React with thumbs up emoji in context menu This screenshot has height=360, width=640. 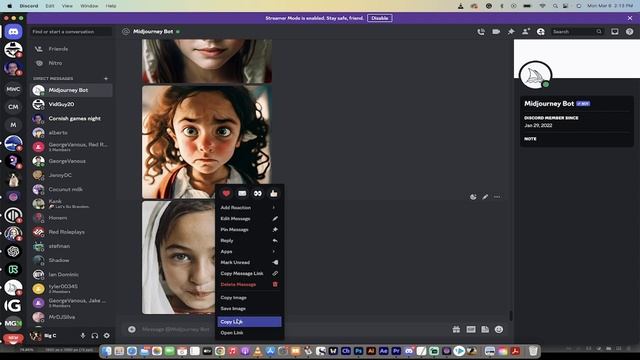pyautogui.click(x=273, y=193)
